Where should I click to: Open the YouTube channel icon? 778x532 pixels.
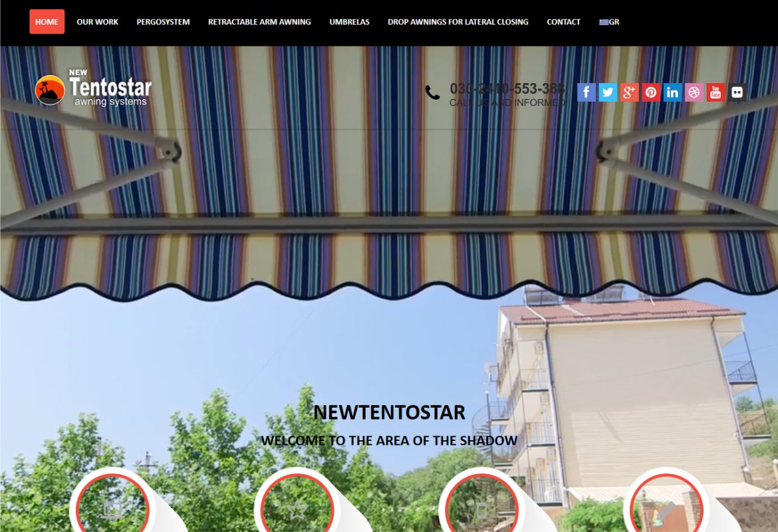[715, 92]
